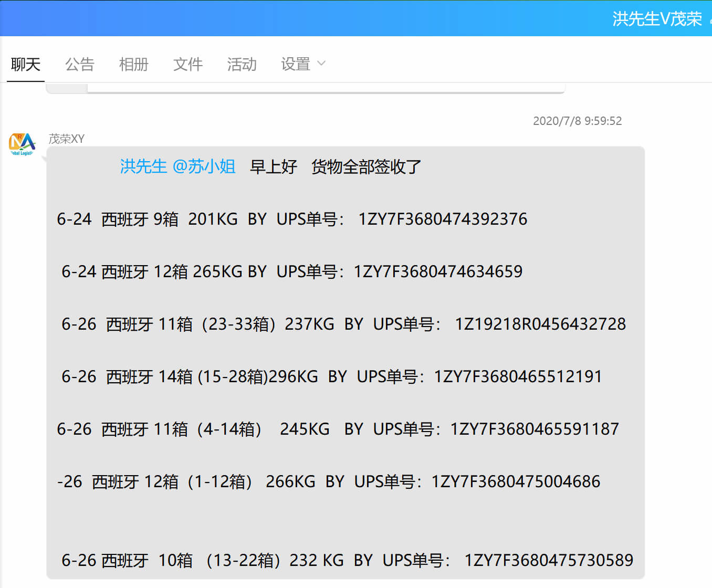Image resolution: width=712 pixels, height=588 pixels.
Task: Open the 活动 tab
Action: point(242,64)
